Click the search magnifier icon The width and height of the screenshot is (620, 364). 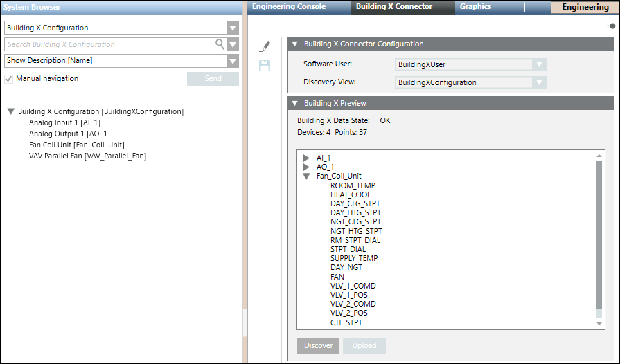[220, 44]
